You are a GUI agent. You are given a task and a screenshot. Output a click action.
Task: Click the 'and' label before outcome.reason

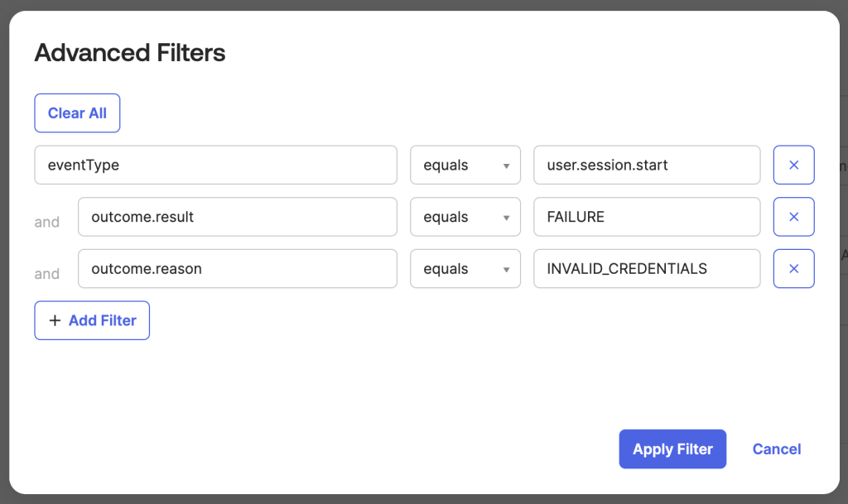pyautogui.click(x=47, y=274)
